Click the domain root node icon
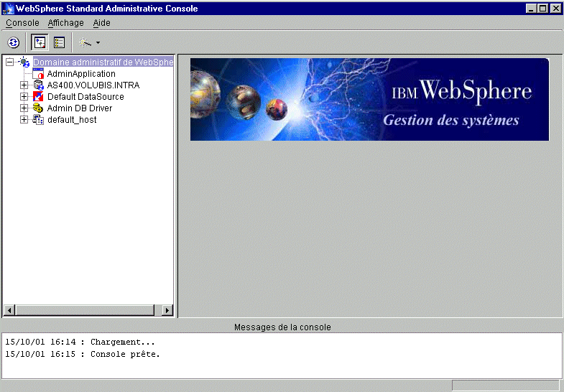The image size is (564, 392). click(x=24, y=62)
